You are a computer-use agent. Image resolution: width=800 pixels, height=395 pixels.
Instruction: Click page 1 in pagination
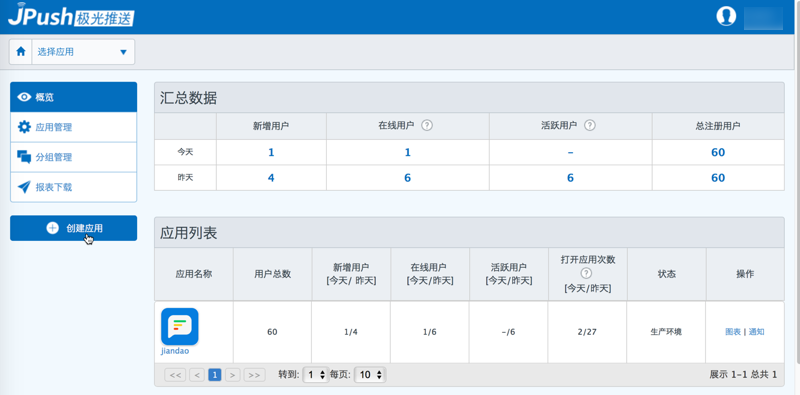[x=215, y=375]
